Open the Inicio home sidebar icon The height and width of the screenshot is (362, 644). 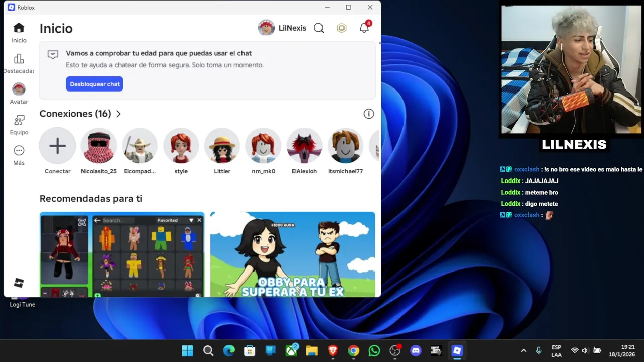[x=19, y=28]
